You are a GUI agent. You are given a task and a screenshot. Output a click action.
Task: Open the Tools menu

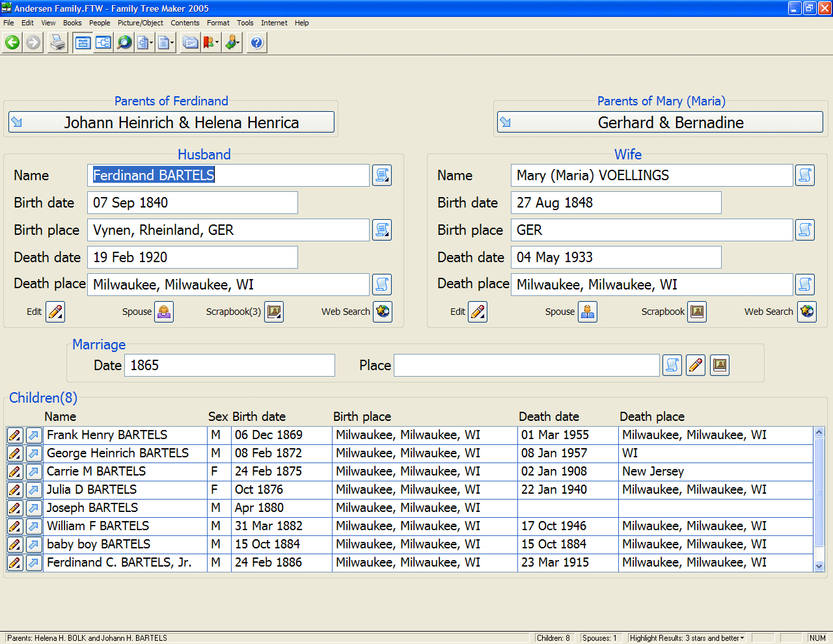click(x=245, y=23)
